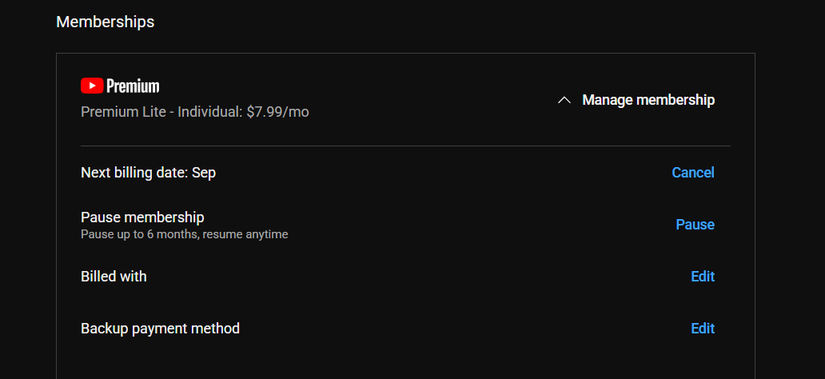Pause the membership via Pause link
Image resolution: width=825 pixels, height=379 pixels.
coord(695,225)
